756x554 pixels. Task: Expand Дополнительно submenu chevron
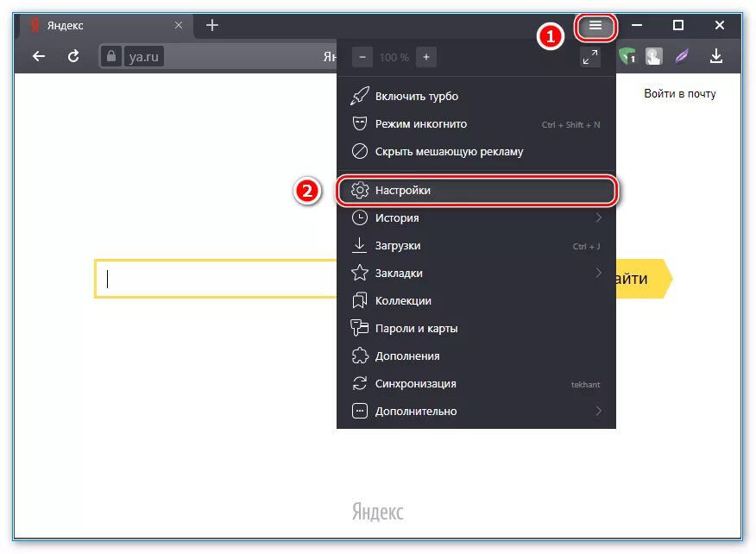point(598,412)
